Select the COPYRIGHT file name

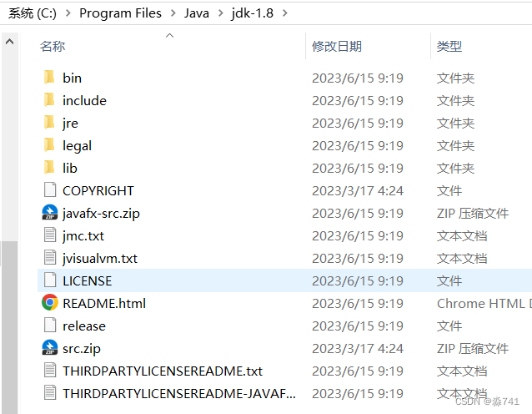(98, 191)
